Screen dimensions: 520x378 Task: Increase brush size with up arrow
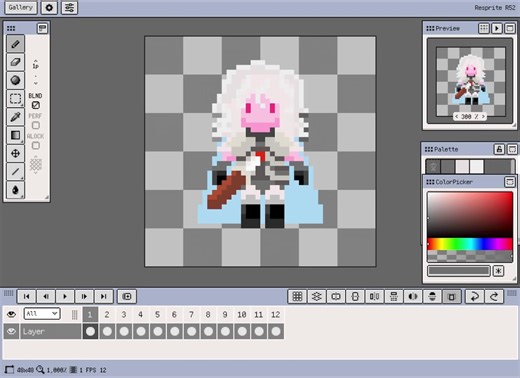tap(35, 61)
